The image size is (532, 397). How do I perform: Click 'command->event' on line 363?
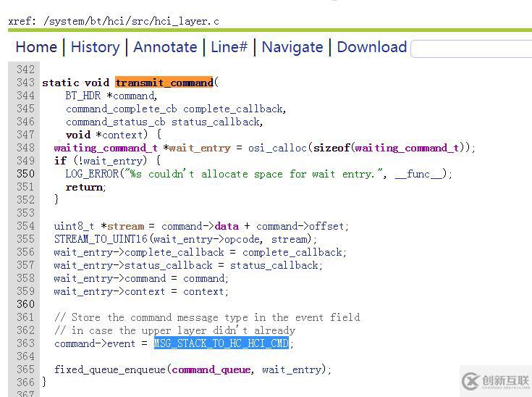pos(95,343)
